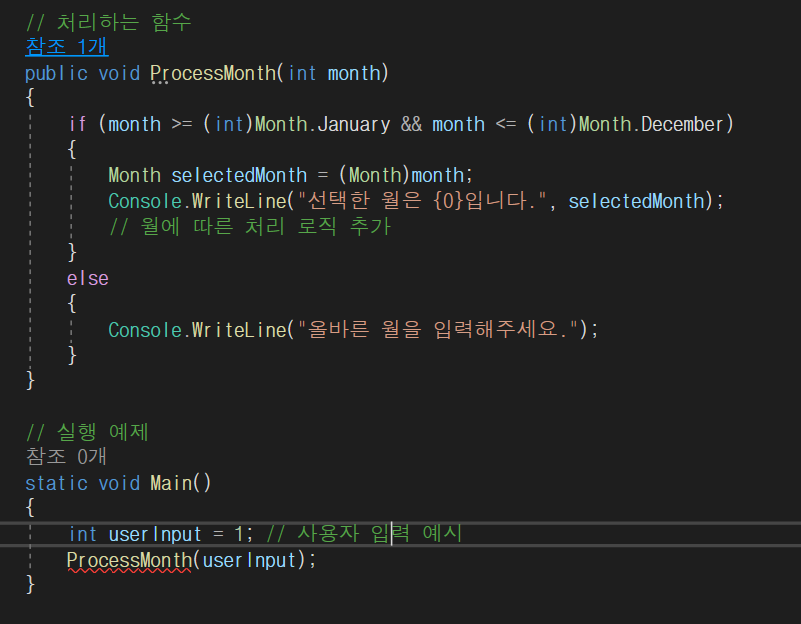Click the 'selectedMonth' variable declaration
The width and height of the screenshot is (801, 624).
click(x=239, y=176)
